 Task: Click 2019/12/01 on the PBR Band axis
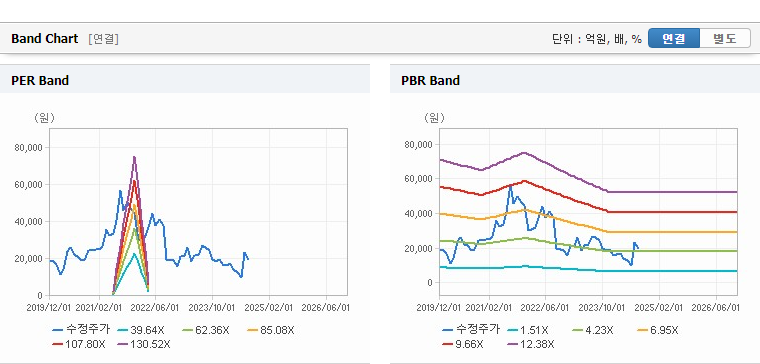440,308
